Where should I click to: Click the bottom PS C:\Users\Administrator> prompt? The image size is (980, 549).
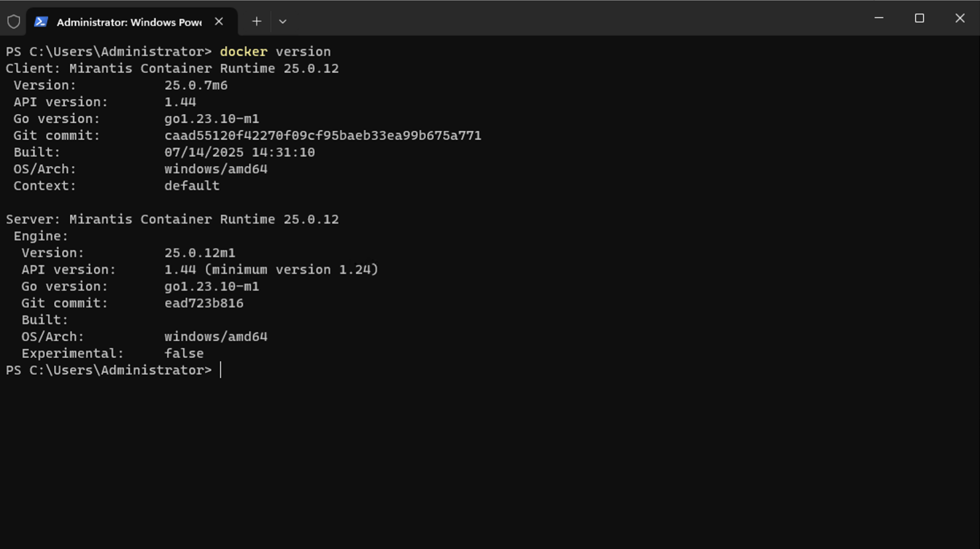pyautogui.click(x=109, y=370)
